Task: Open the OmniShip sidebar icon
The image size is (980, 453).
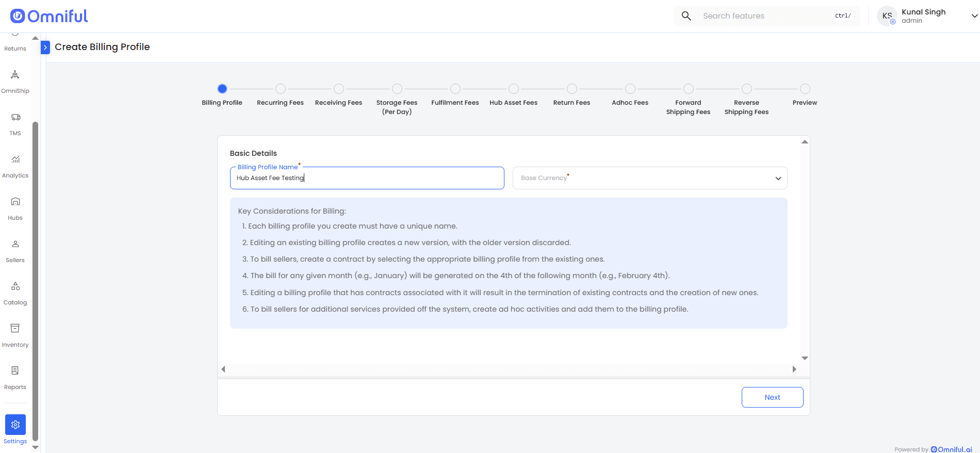Action: coord(15,75)
